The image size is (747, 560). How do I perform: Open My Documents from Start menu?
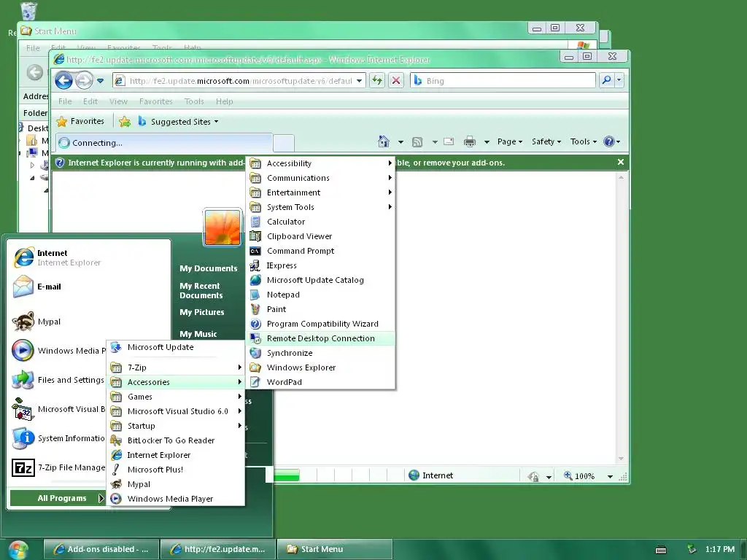coord(208,268)
